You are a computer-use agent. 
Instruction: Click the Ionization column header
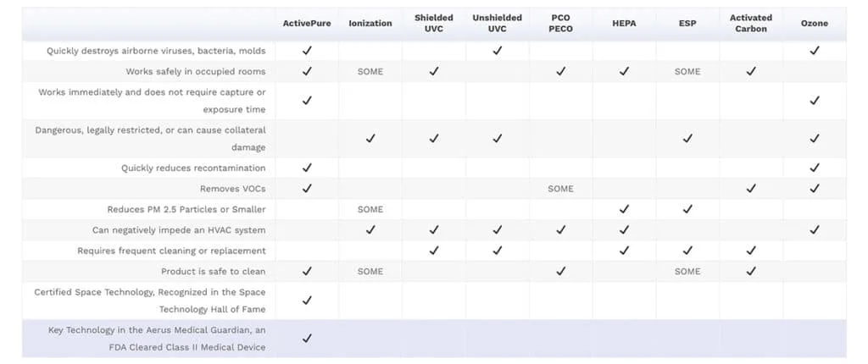pyautogui.click(x=370, y=23)
